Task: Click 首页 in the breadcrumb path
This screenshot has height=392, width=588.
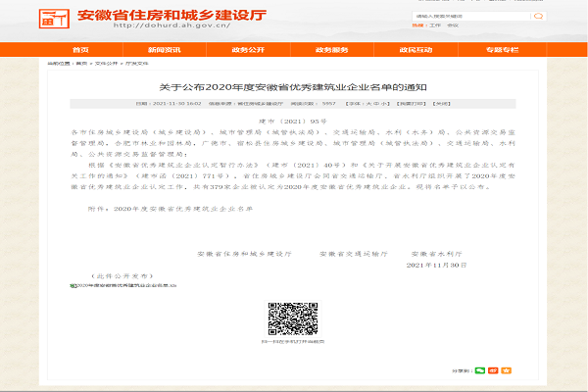Action: [x=80, y=62]
